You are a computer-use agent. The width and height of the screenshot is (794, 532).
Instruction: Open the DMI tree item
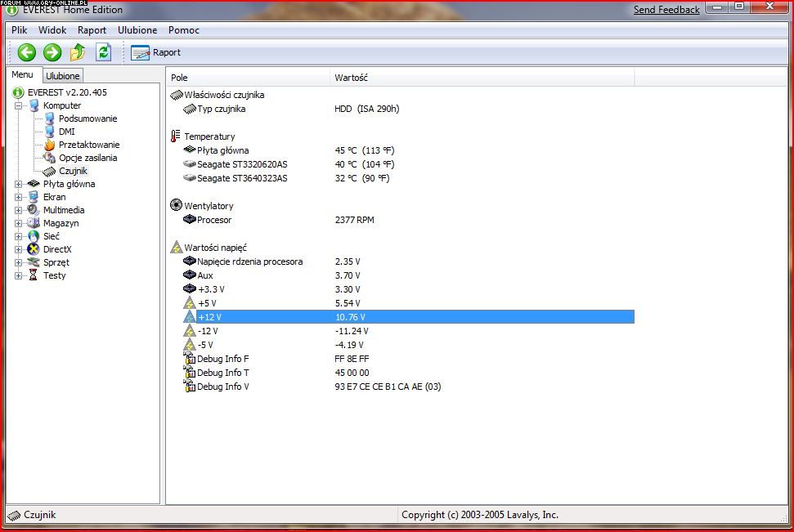pyautogui.click(x=67, y=132)
